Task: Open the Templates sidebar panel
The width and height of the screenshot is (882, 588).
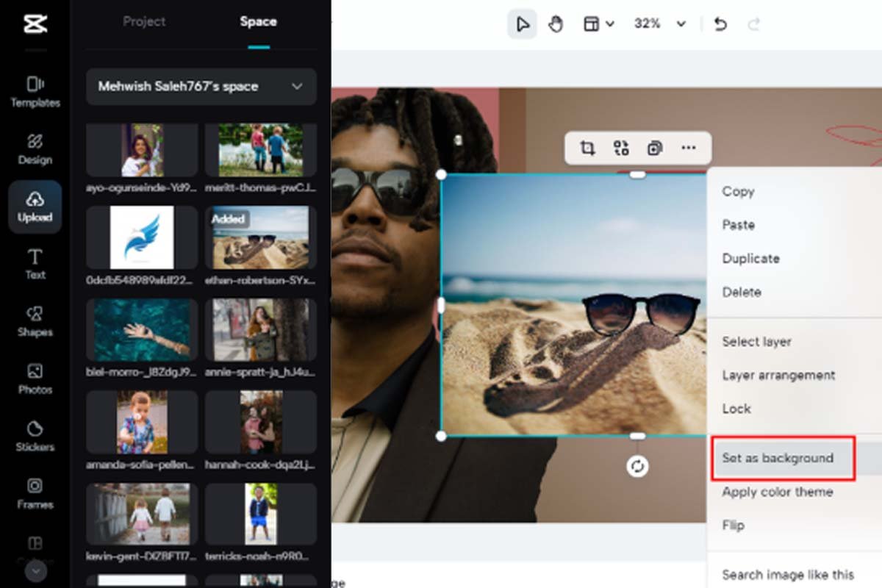Action: tap(35, 91)
